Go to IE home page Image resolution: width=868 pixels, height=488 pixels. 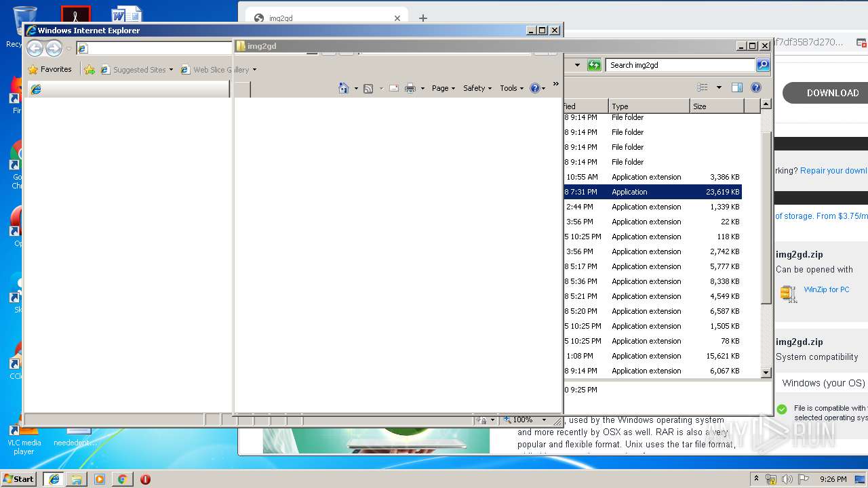pyautogui.click(x=344, y=88)
